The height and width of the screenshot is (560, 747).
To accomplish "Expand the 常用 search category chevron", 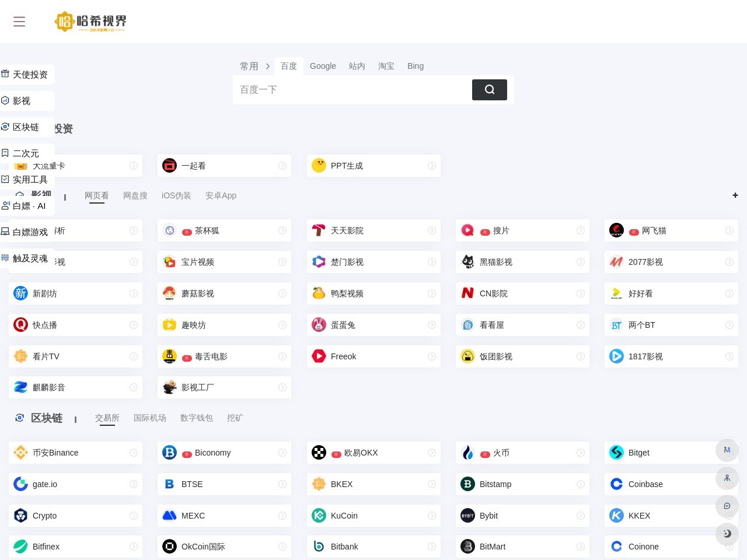I will click(x=268, y=66).
